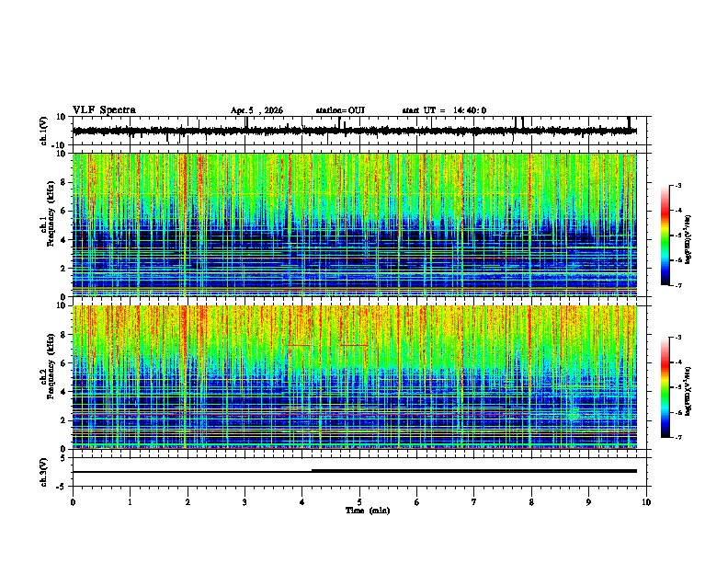Click the ch.3 voltage trace line
The width and height of the screenshot is (728, 563).
(x=355, y=471)
